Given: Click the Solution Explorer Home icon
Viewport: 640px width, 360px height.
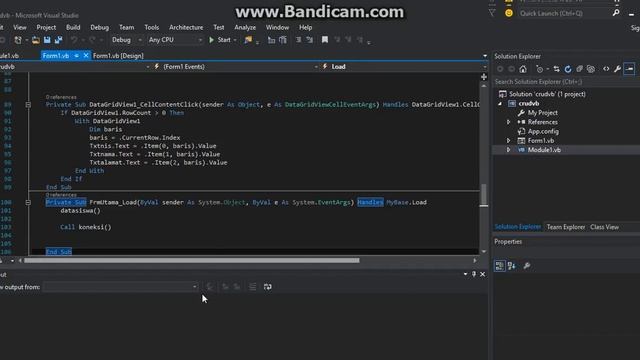Looking at the screenshot, I should pyautogui.click(x=523, y=69).
